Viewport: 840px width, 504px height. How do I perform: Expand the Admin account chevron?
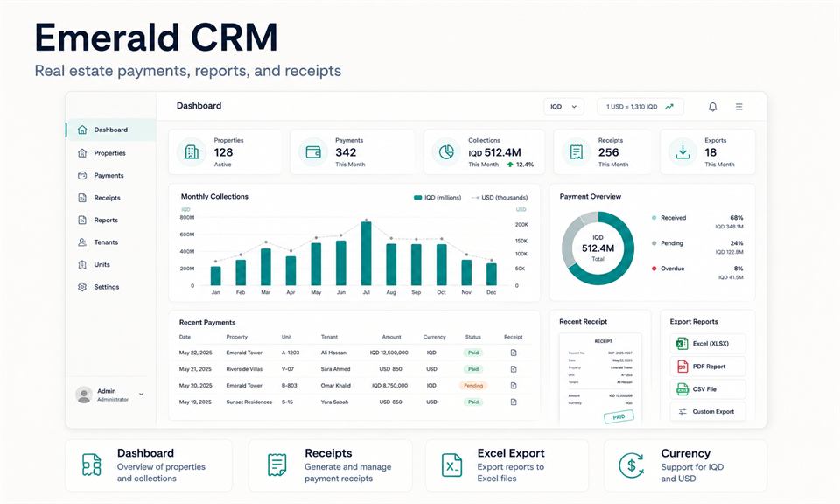pyautogui.click(x=142, y=395)
